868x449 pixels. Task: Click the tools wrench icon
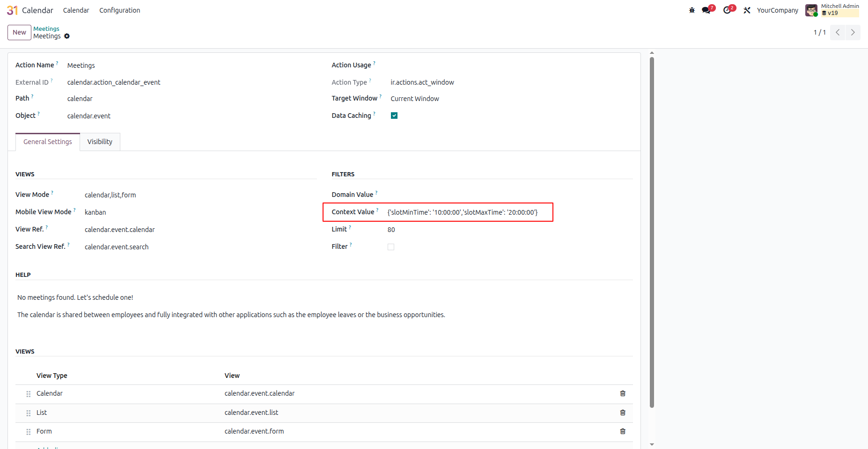click(x=747, y=10)
